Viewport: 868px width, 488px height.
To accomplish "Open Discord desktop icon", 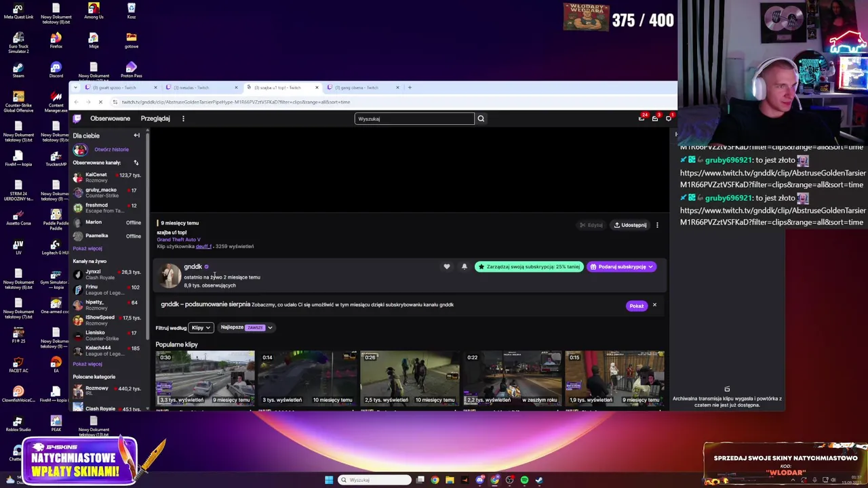I will (x=56, y=69).
